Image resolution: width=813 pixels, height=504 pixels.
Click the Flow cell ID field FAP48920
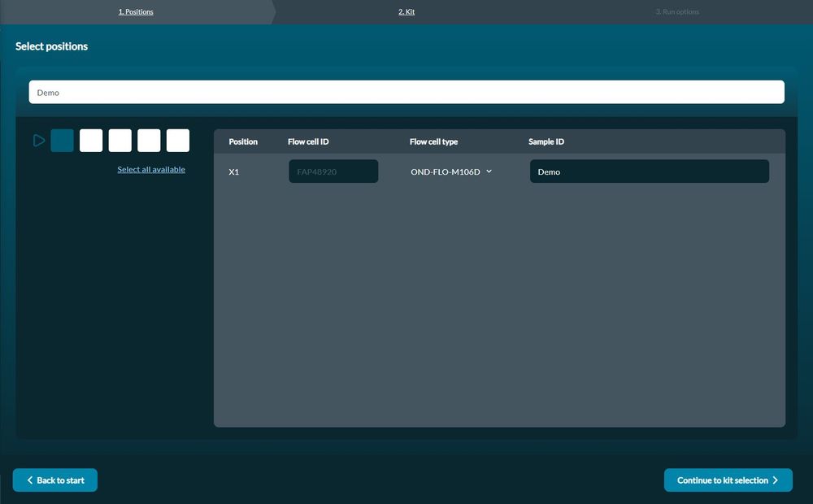[333, 171]
